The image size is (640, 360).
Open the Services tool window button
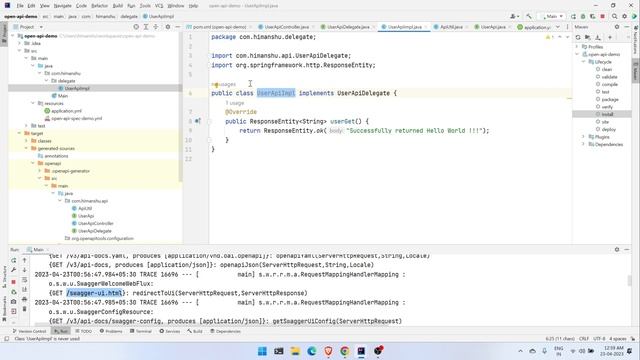170,331
